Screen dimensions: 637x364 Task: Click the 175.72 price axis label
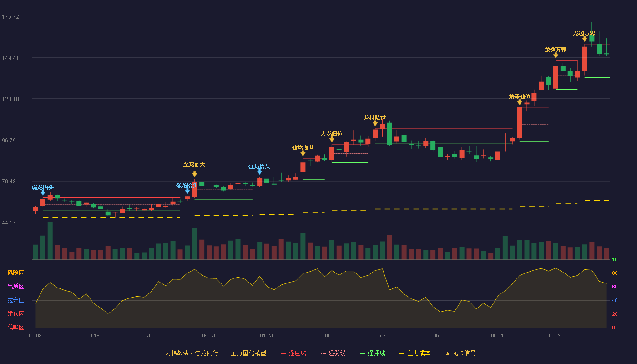(10, 17)
